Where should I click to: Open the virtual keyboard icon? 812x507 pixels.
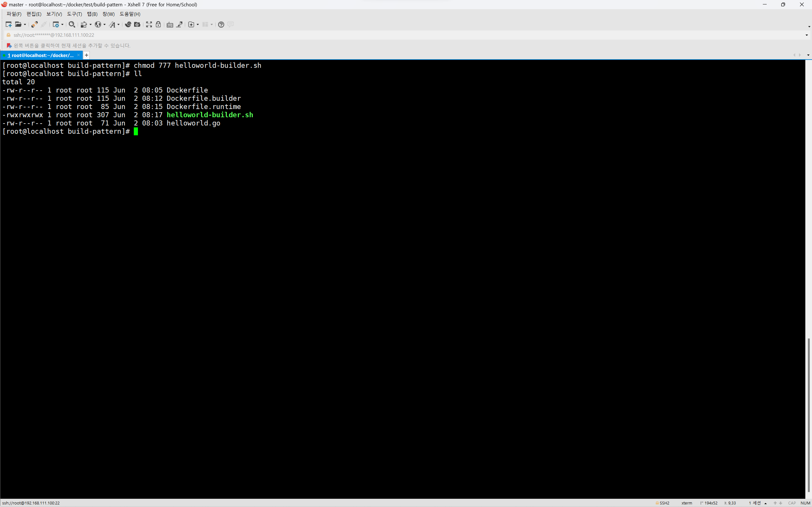coord(170,24)
